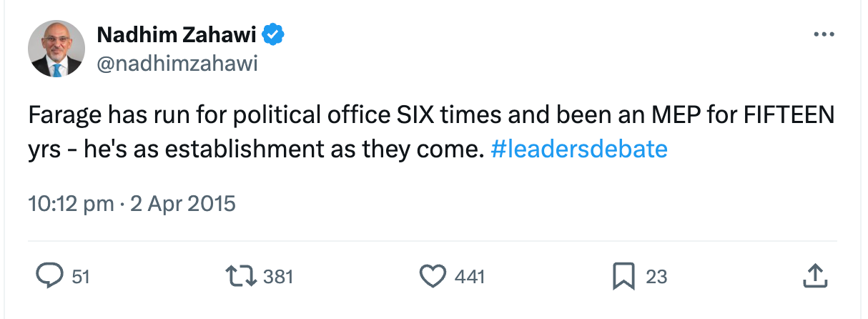
Task: View the 381 retweets count
Action: (x=278, y=277)
